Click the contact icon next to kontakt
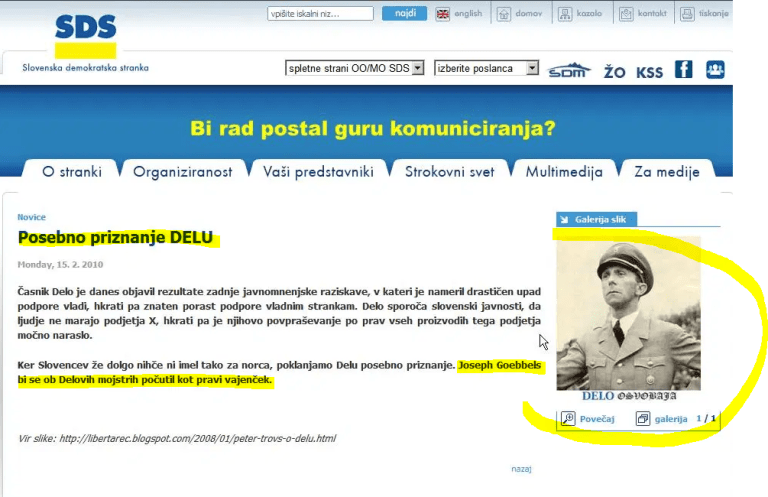768x497 pixels. (x=626, y=14)
